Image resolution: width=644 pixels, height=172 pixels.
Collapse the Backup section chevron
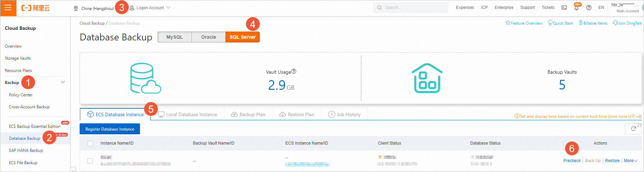point(63,82)
